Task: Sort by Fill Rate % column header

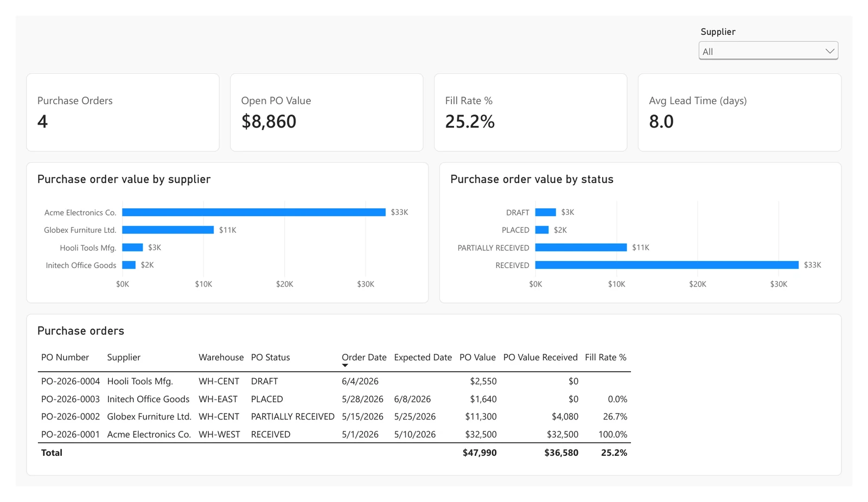Action: click(x=605, y=357)
